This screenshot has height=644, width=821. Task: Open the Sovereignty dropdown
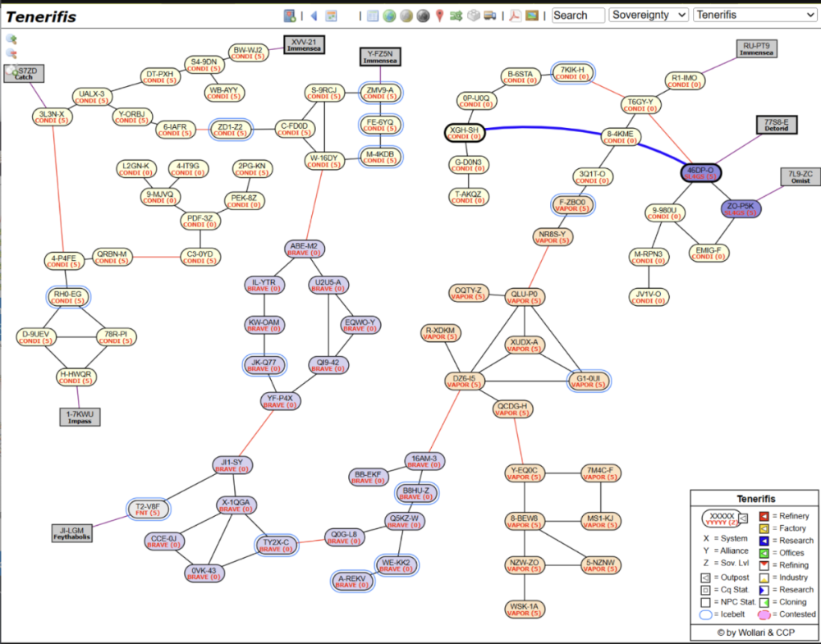[649, 15]
